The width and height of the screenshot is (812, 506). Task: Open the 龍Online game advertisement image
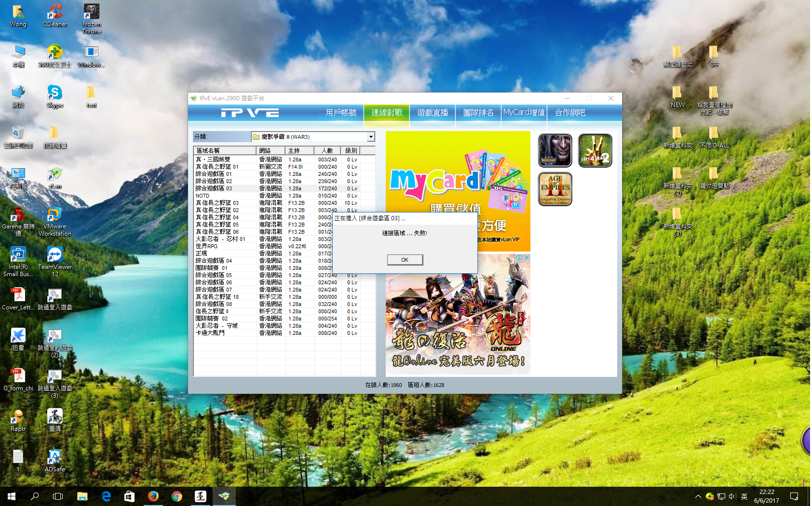coord(458,314)
